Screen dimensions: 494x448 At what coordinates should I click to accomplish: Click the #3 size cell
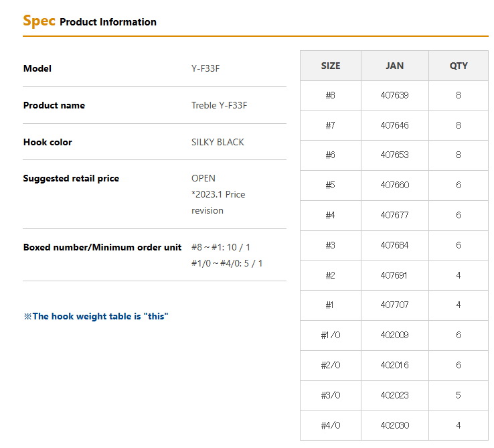coord(331,245)
